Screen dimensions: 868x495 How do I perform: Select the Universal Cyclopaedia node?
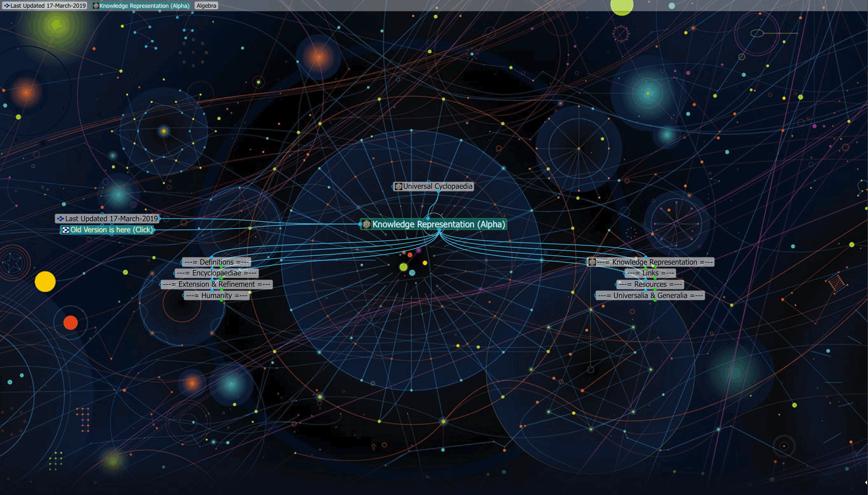tap(434, 187)
